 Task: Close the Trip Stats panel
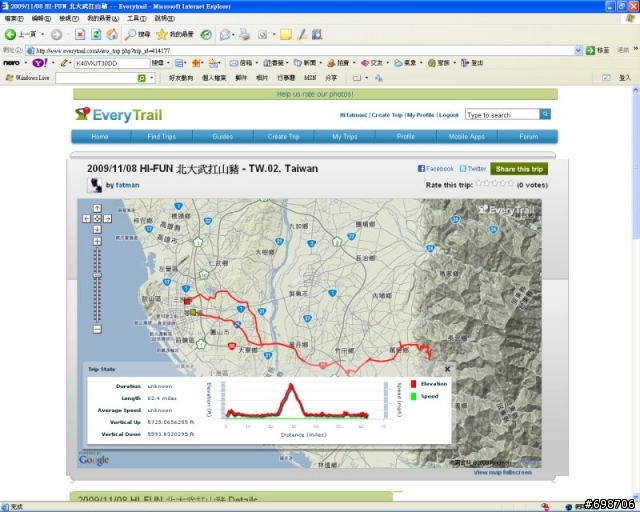pyautogui.click(x=447, y=369)
